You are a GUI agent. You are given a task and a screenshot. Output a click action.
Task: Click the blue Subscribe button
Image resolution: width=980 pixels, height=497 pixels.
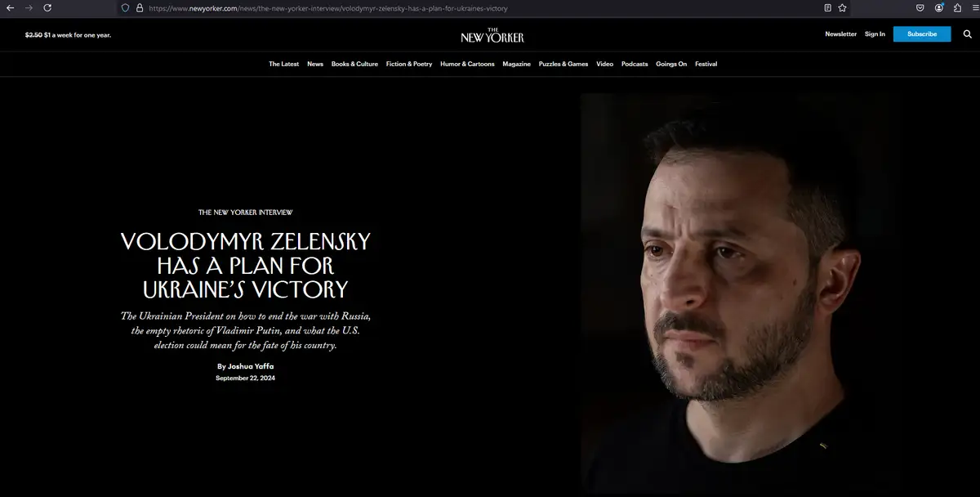(922, 34)
